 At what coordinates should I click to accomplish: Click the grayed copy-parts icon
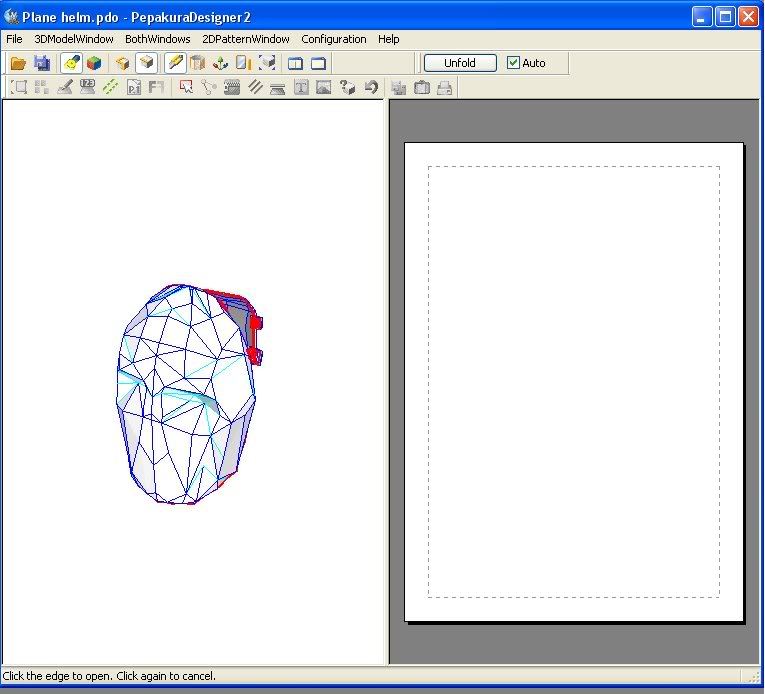point(399,88)
